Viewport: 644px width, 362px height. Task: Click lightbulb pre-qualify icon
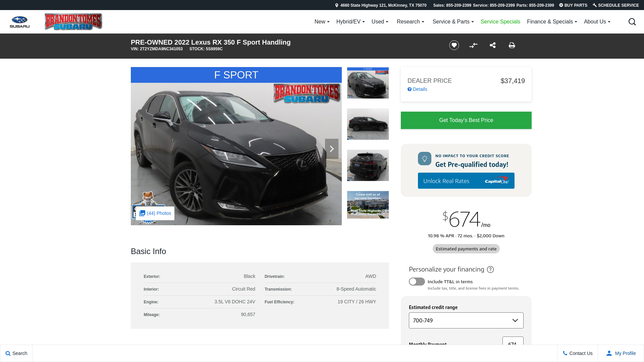click(x=425, y=159)
